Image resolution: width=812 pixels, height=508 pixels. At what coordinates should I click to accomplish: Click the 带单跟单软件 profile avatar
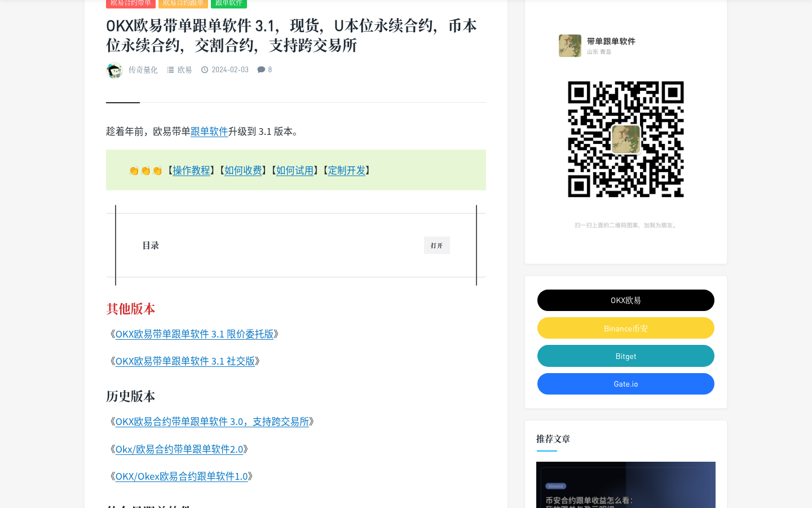[570, 46]
